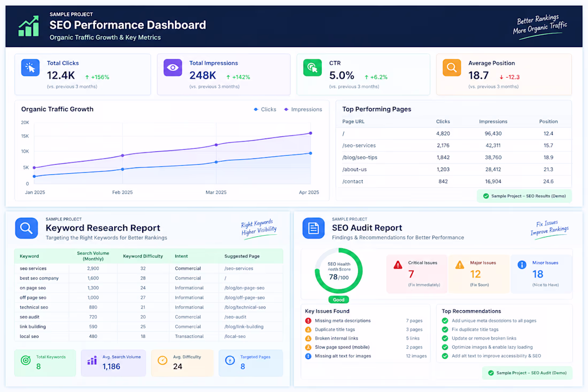Click the 96,430 impressions value
Image resolution: width=588 pixels, height=392 pixels.
493,134
